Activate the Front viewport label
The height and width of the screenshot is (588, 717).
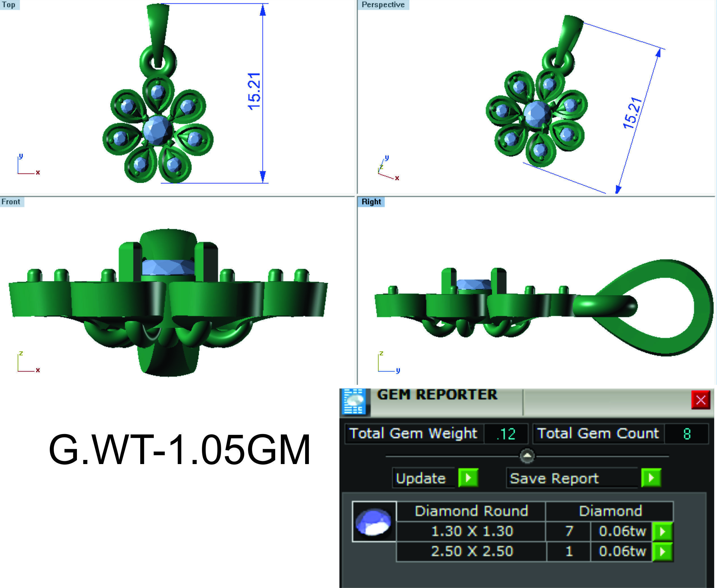click(x=12, y=202)
